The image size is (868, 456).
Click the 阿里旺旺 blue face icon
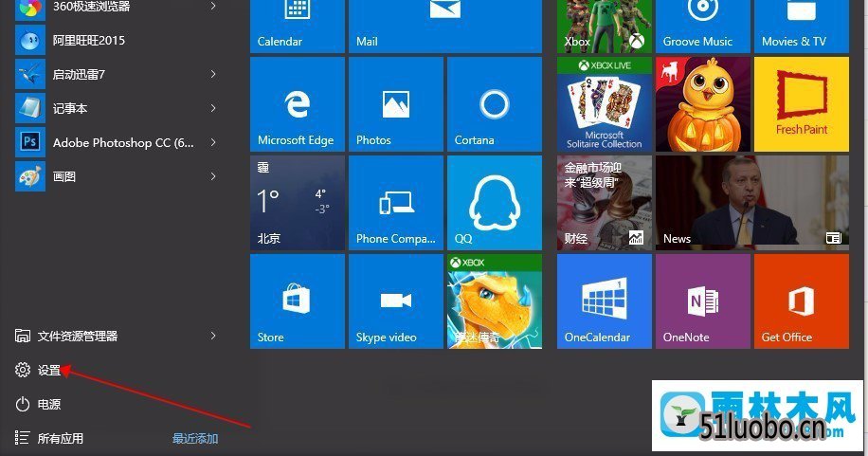click(x=30, y=41)
